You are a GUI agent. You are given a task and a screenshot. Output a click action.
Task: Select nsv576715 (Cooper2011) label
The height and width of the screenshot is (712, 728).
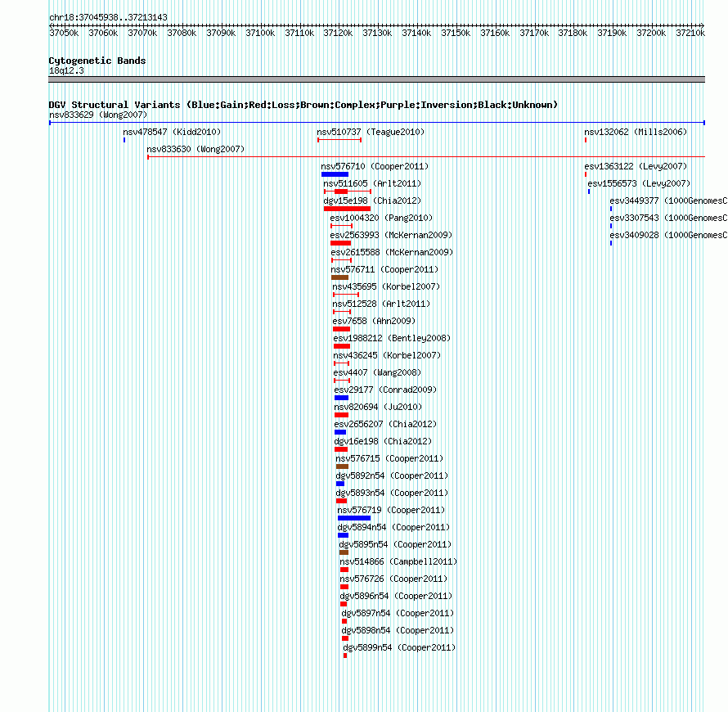click(389, 458)
